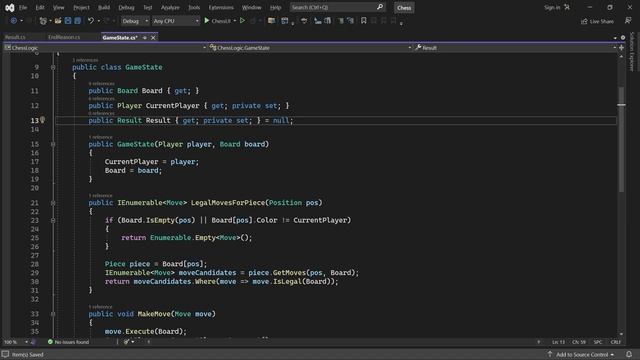Click the New Project toolbar icon
Image resolution: width=640 pixels, height=360 pixels.
click(x=43, y=21)
